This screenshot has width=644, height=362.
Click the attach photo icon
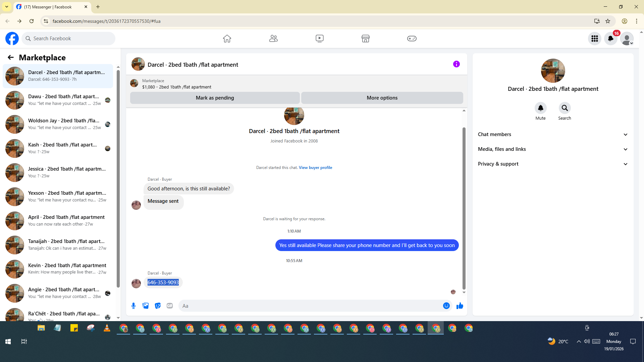[x=146, y=306]
